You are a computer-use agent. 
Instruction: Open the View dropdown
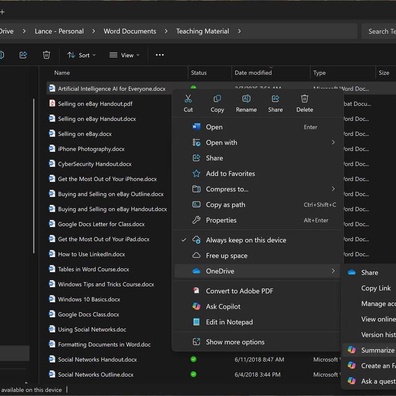(x=125, y=55)
